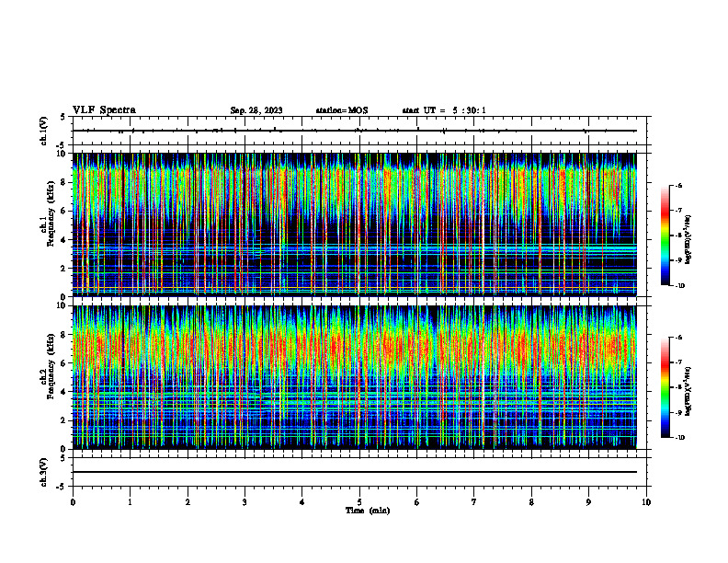Click the ch.1 voltage waveform trace
728x563 pixels.
pos(355,131)
